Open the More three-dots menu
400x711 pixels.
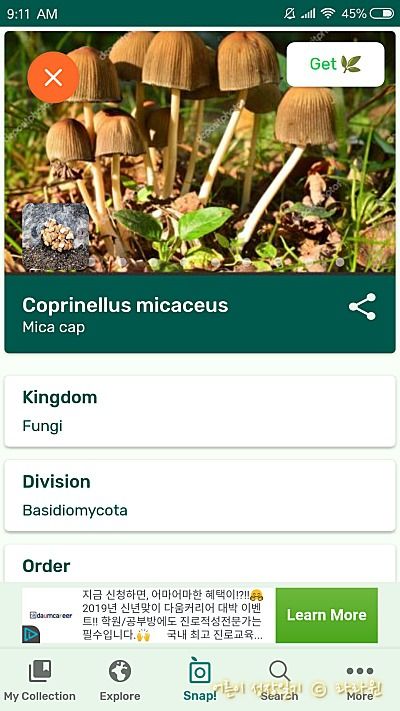tap(360, 680)
